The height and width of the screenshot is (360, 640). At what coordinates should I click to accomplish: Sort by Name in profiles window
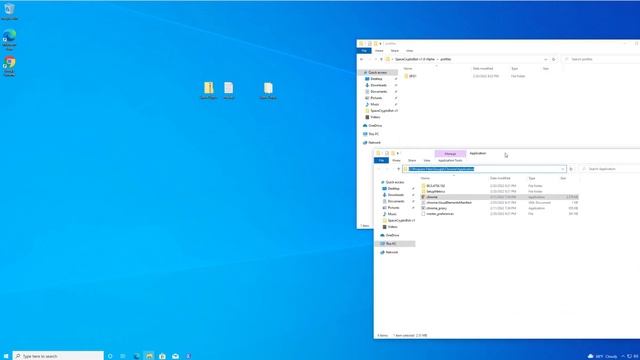pos(408,69)
